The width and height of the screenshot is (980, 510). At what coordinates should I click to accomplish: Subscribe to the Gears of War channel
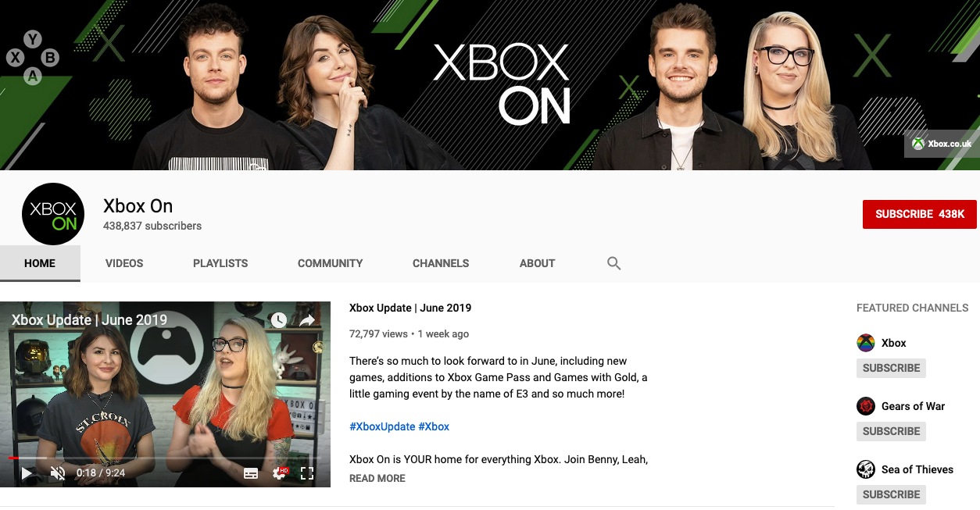[891, 431]
